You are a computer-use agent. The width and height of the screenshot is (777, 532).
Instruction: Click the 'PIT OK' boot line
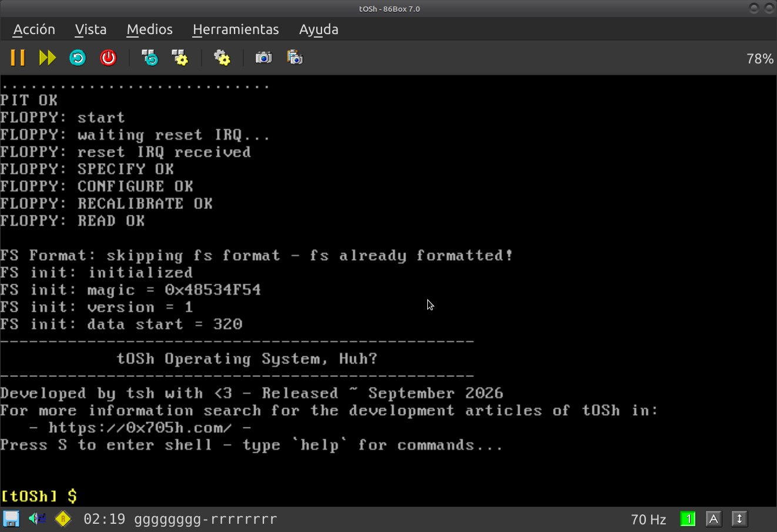coord(29,100)
